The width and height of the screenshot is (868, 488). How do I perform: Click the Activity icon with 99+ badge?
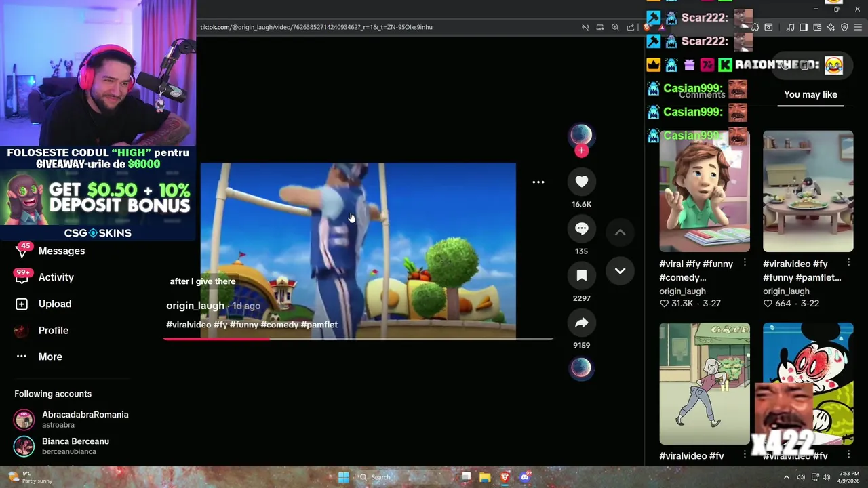coord(22,277)
